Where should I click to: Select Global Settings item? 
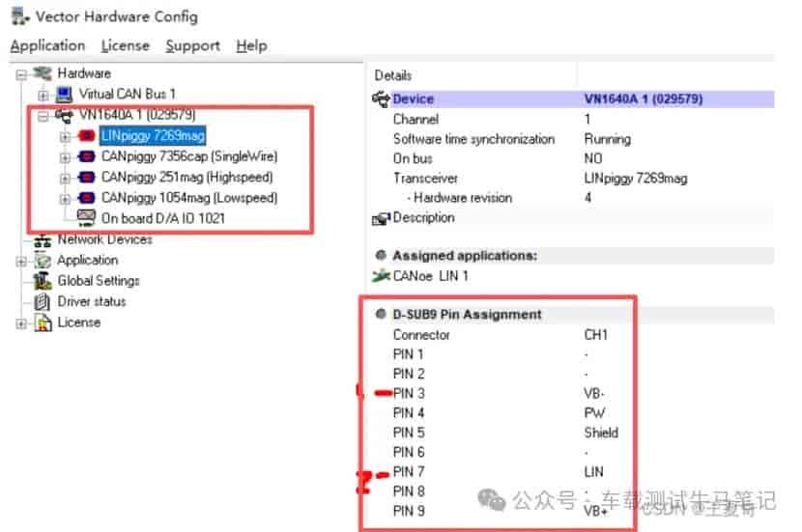tap(99, 281)
